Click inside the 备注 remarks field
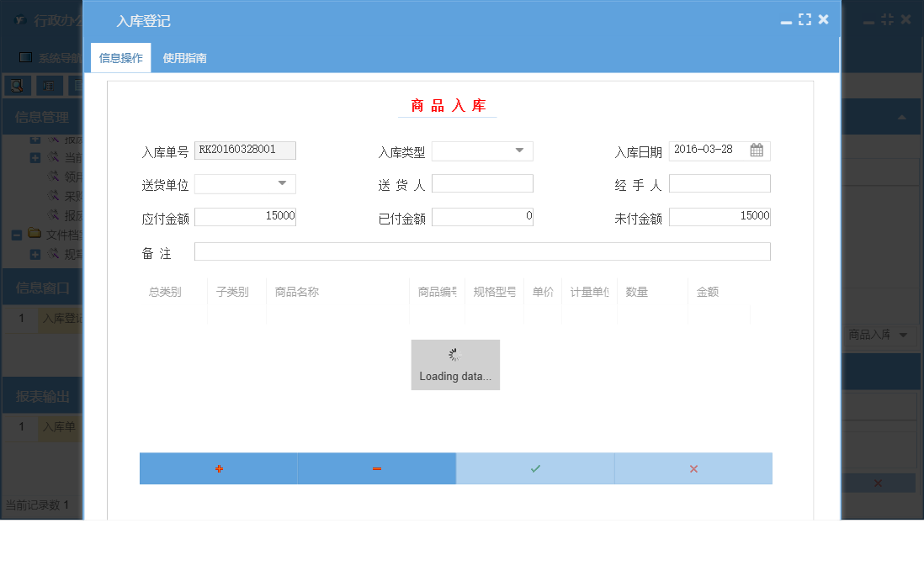The width and height of the screenshot is (924, 576). 482,251
